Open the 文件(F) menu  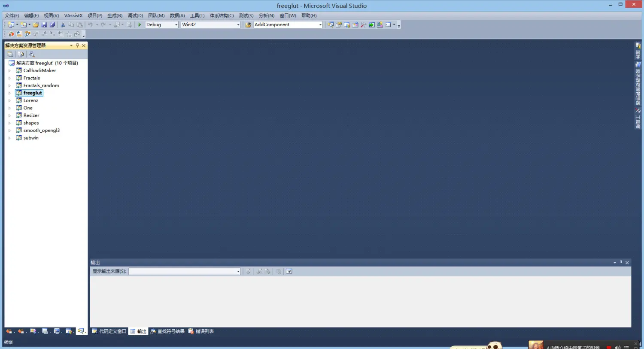[x=12, y=15]
